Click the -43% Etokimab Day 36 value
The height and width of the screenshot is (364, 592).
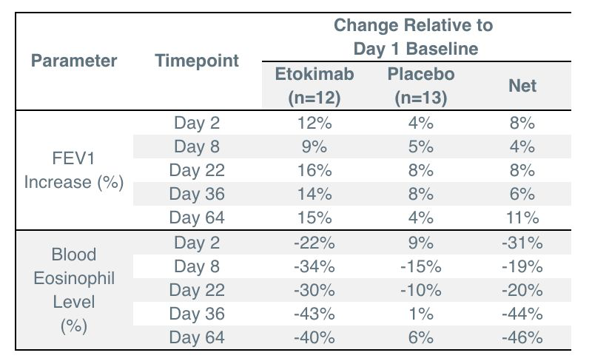[314, 314]
